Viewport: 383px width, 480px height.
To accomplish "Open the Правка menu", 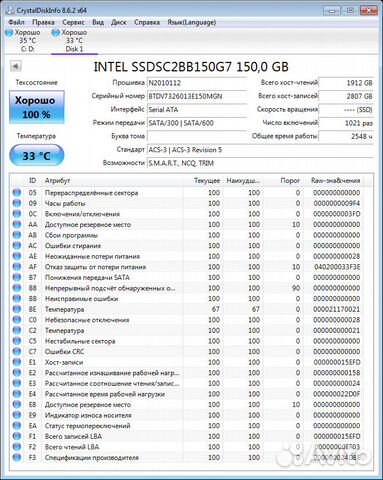I will coord(43,22).
